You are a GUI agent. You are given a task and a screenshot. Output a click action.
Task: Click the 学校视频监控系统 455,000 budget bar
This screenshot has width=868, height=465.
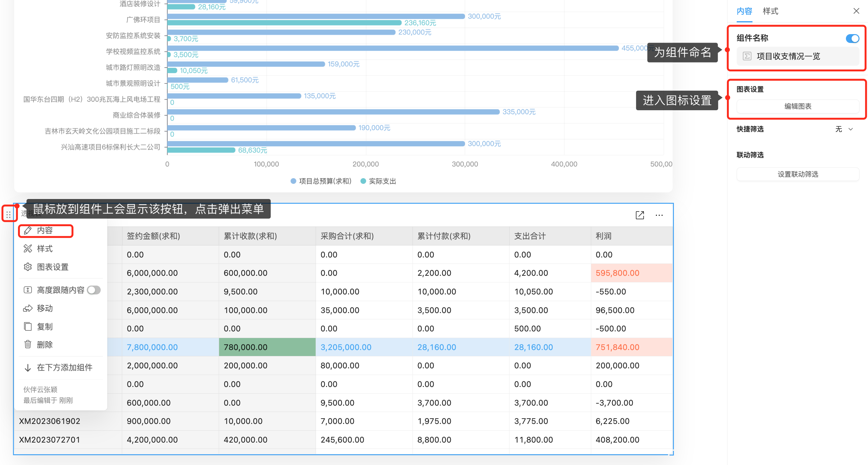point(393,48)
